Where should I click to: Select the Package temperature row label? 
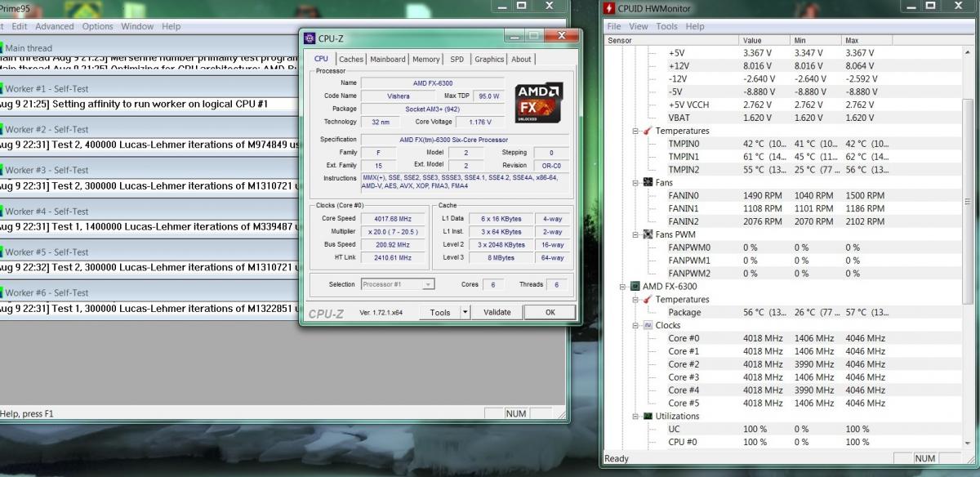pos(684,312)
